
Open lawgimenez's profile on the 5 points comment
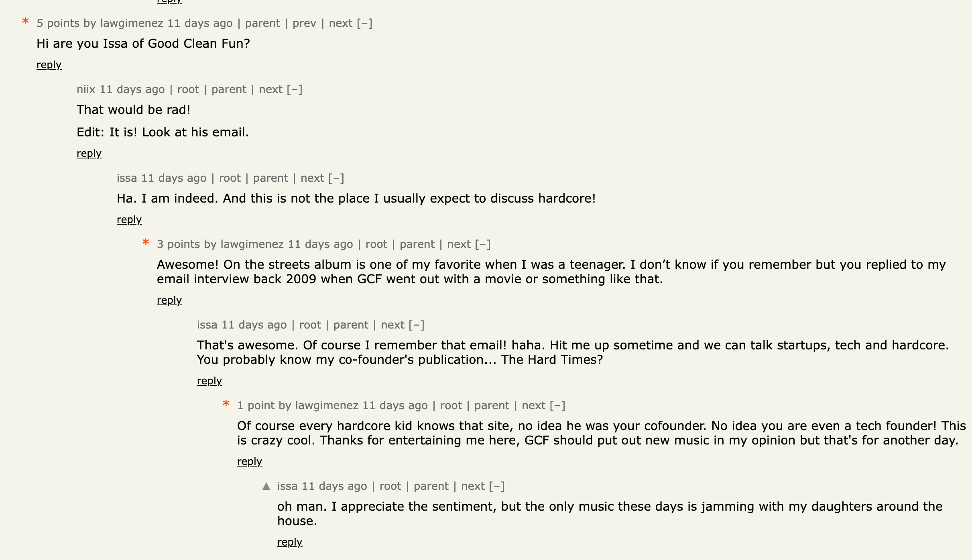(x=132, y=23)
